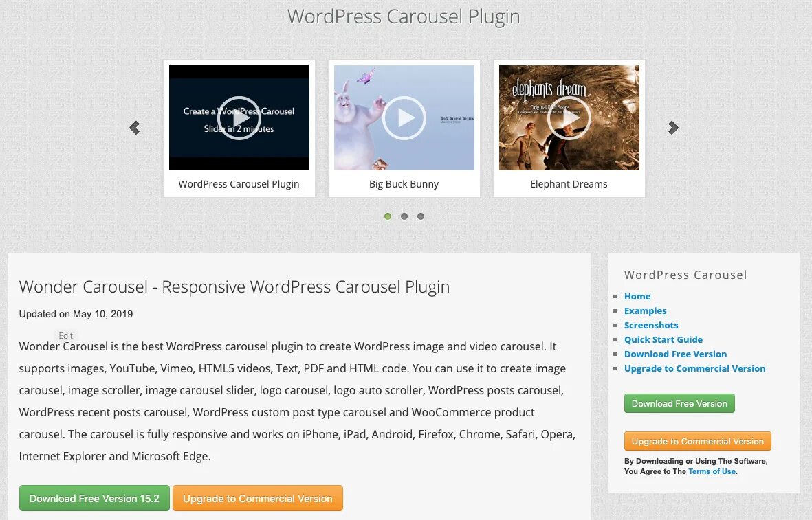Open Home from the sidebar navigation
Viewport: 812px width, 520px height.
coord(637,296)
